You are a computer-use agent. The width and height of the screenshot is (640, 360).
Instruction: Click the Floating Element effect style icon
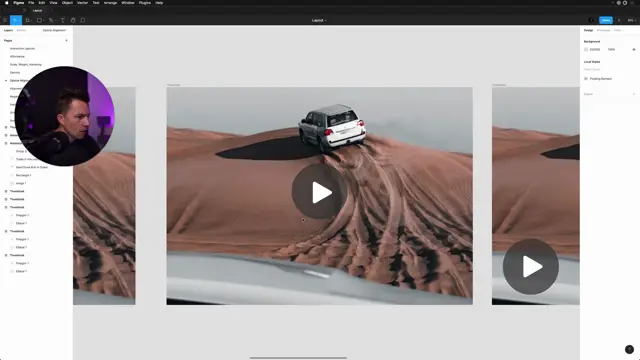click(x=586, y=78)
